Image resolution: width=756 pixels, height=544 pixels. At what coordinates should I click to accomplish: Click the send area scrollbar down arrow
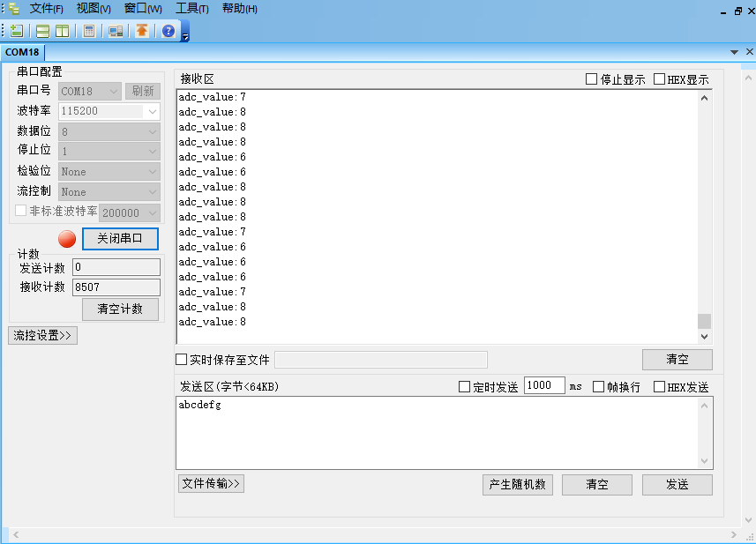(704, 461)
